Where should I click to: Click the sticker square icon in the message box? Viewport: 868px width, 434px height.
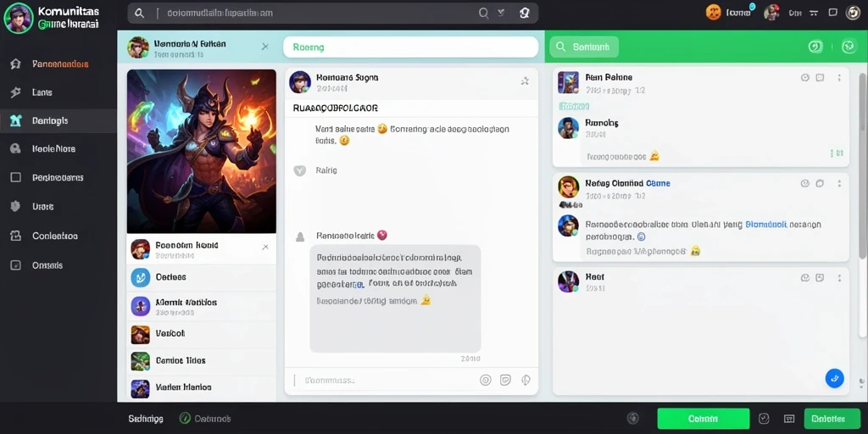click(x=505, y=381)
